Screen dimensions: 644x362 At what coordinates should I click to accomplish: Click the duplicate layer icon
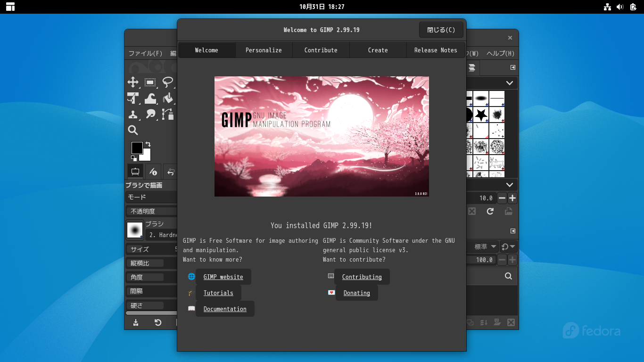tap(470, 322)
